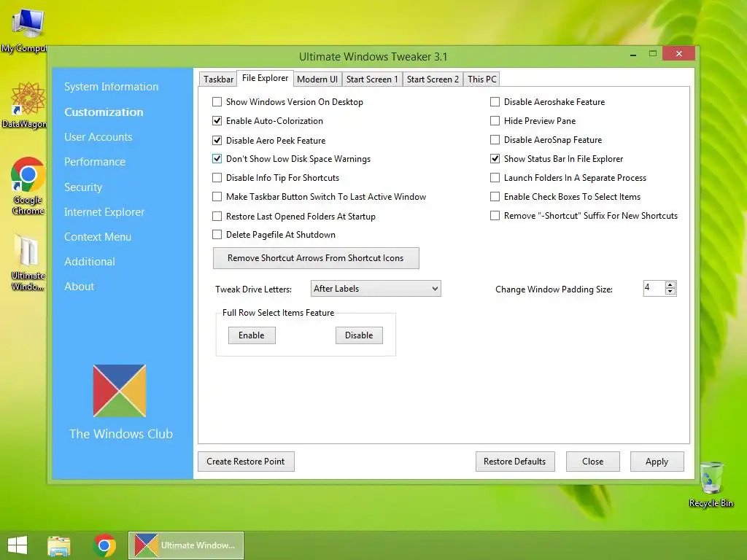This screenshot has width=747, height=560.
Task: Maximize the Ultimate Windows Tweaker window
Action: 653,54
